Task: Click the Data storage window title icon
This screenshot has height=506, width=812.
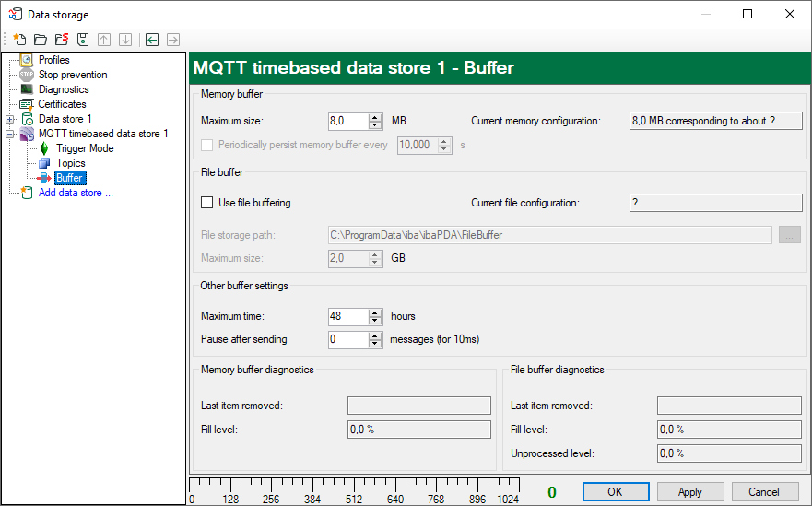Action: pyautogui.click(x=16, y=14)
